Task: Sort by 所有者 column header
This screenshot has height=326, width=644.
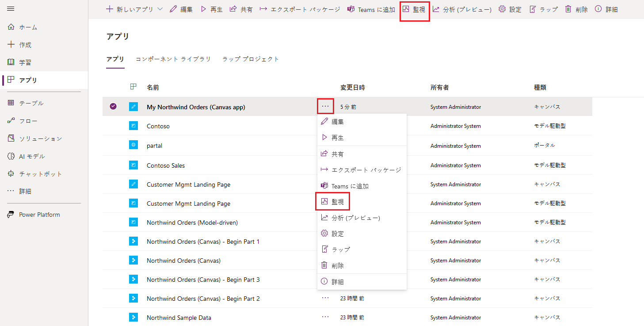Action: (440, 88)
